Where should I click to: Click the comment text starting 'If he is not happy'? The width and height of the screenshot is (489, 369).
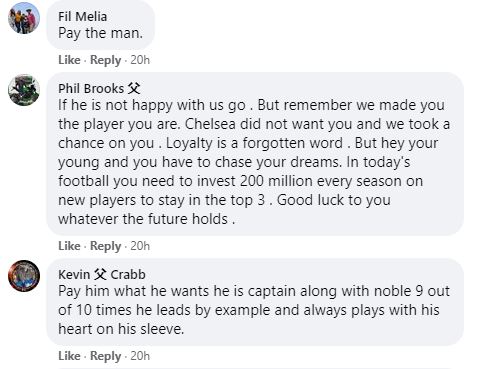click(254, 162)
